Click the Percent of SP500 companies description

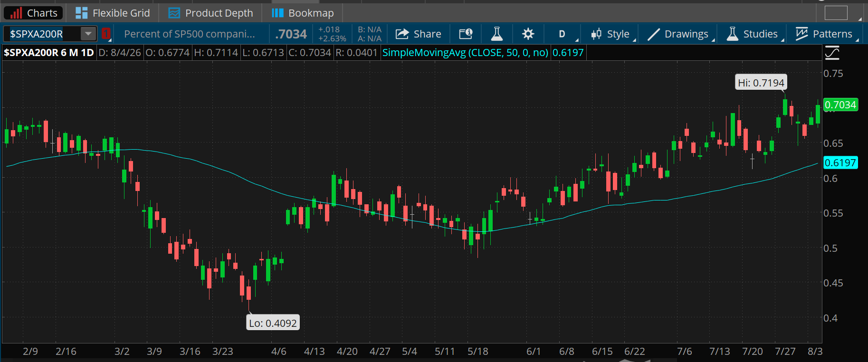pyautogui.click(x=190, y=34)
